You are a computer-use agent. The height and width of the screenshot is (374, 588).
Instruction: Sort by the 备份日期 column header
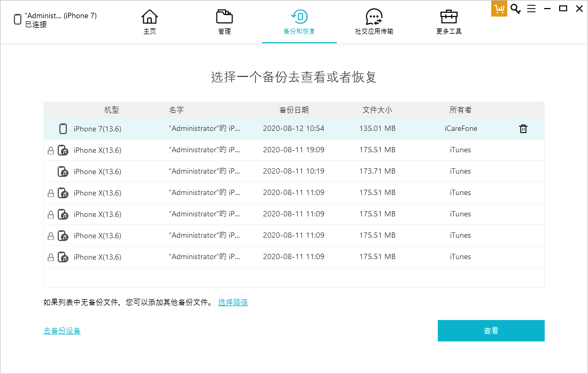point(294,110)
